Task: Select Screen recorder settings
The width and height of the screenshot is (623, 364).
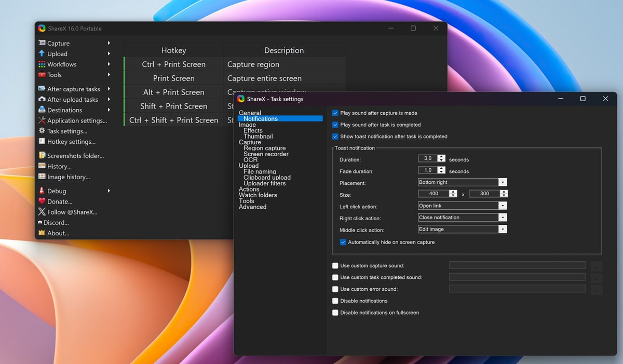Action: pos(266,154)
